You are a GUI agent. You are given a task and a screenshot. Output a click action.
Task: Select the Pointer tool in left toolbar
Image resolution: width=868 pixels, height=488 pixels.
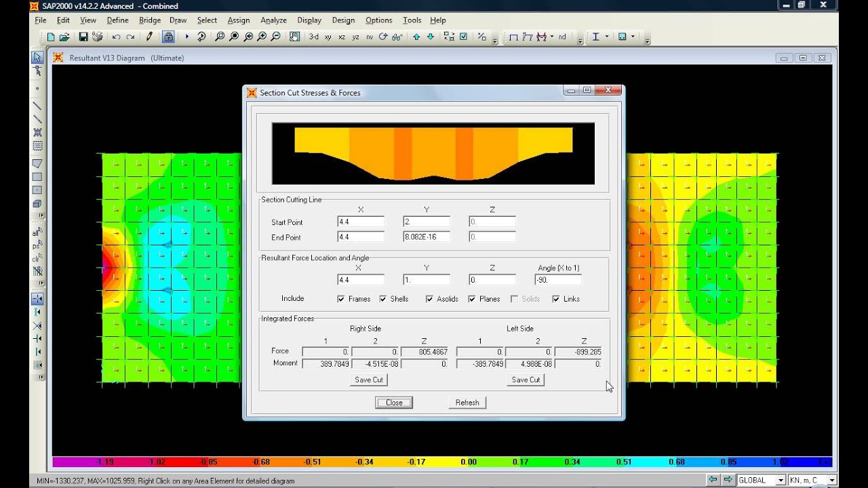pos(37,58)
